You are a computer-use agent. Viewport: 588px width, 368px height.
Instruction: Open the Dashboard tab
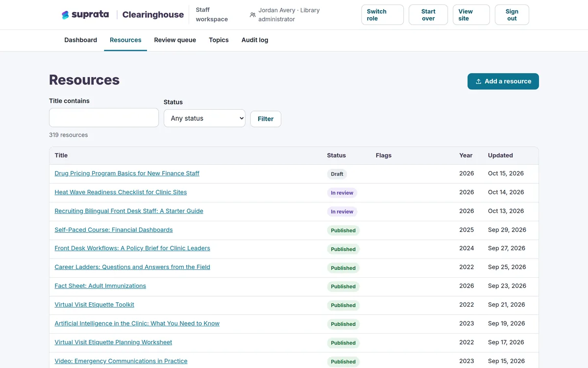click(81, 40)
